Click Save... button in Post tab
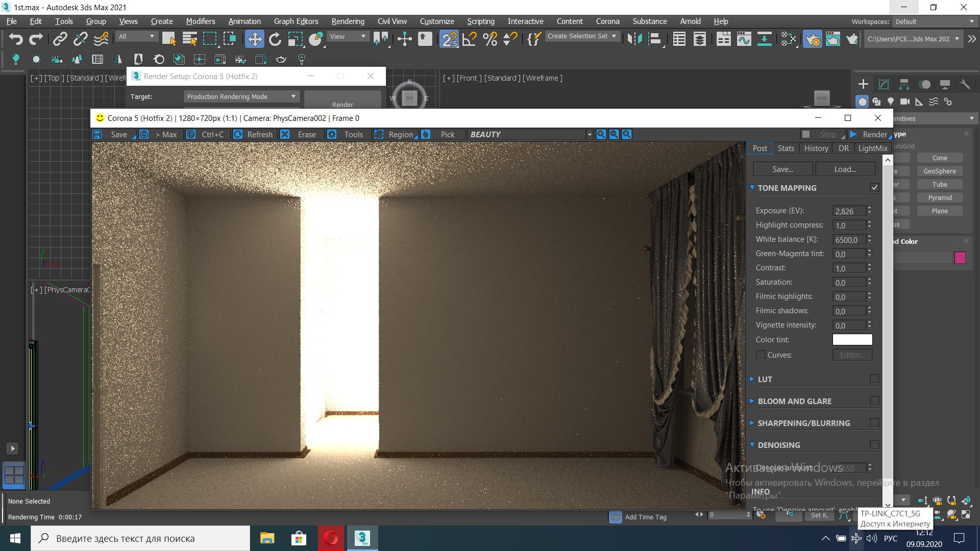 click(782, 169)
